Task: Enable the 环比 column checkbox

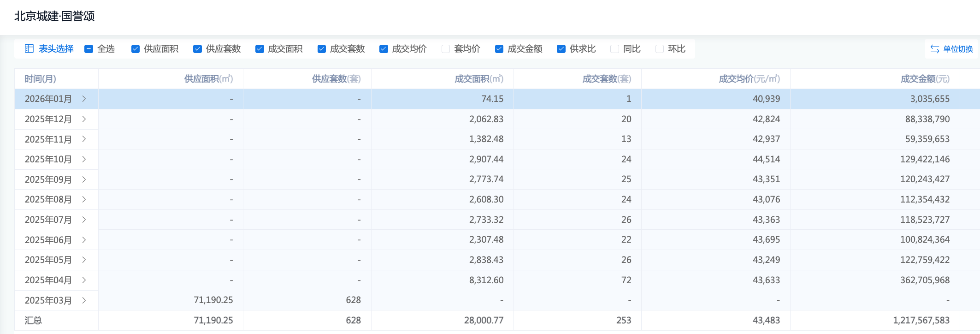Action: [660, 49]
